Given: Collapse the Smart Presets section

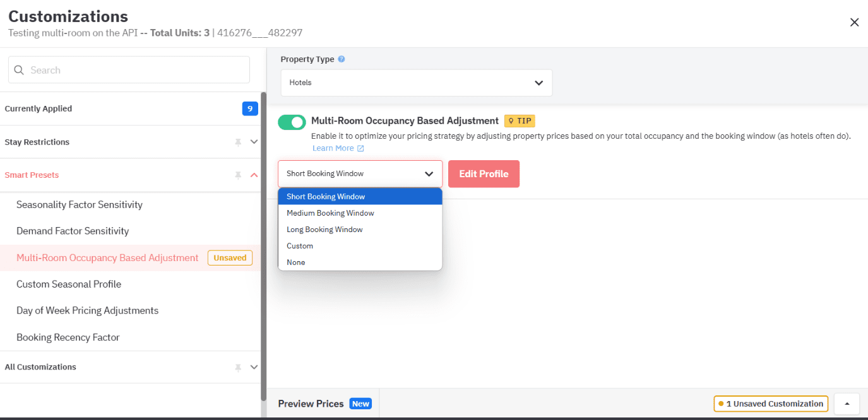Looking at the screenshot, I should click(x=255, y=175).
